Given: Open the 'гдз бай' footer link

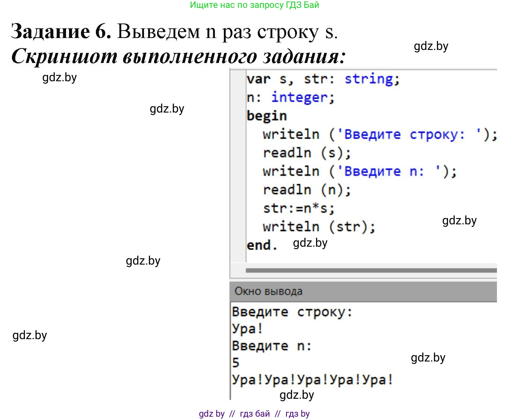Looking at the screenshot, I should pos(254,413).
